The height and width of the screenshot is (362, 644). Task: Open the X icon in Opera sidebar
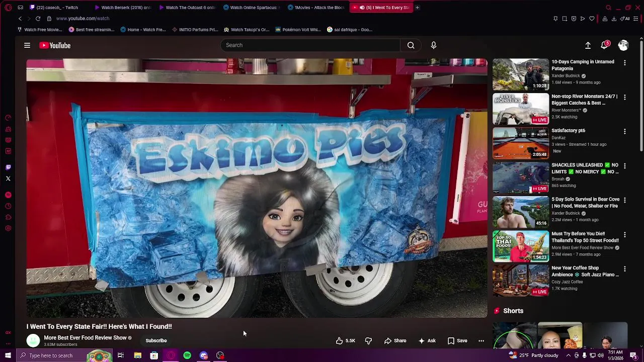(x=8, y=178)
